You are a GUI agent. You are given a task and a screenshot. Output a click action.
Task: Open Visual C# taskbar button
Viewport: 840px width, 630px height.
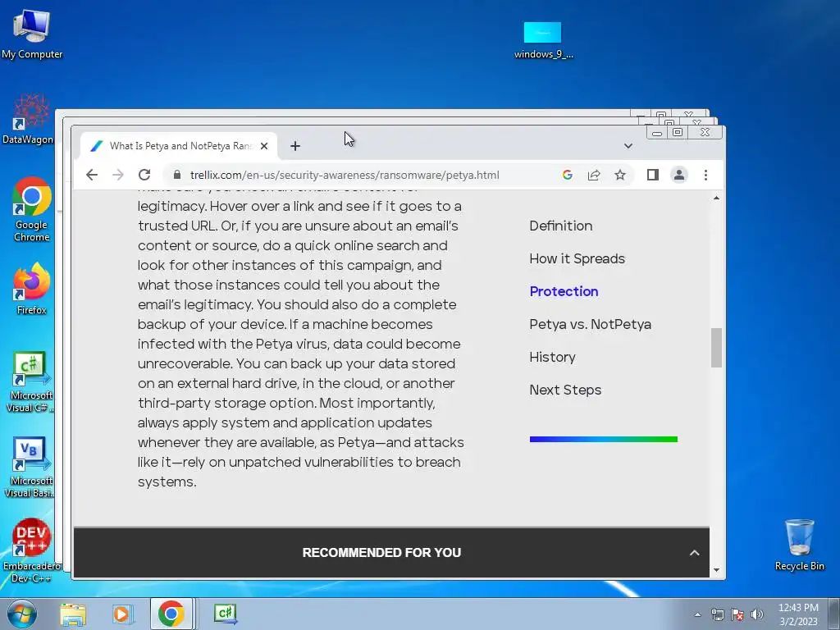pos(225,614)
